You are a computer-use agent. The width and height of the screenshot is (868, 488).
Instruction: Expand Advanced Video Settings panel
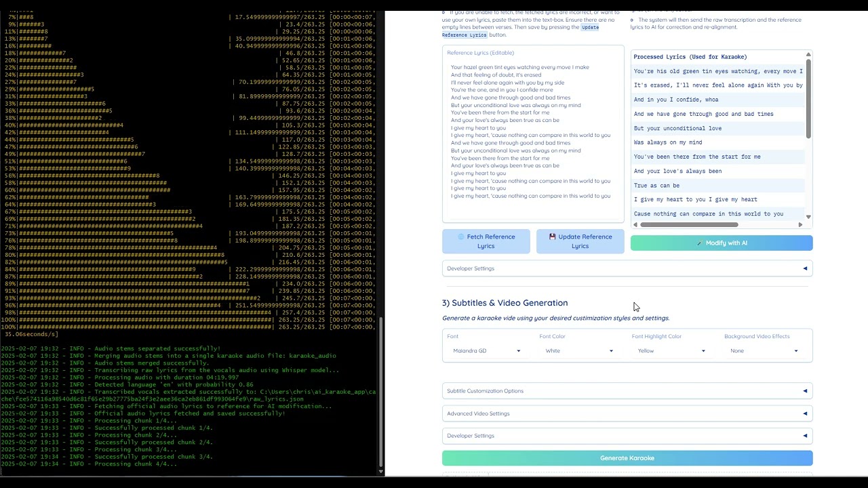pos(627,413)
